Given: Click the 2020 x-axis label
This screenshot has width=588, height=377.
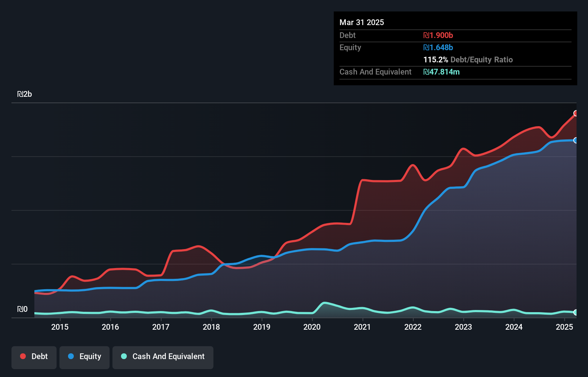Looking at the screenshot, I should coord(312,327).
